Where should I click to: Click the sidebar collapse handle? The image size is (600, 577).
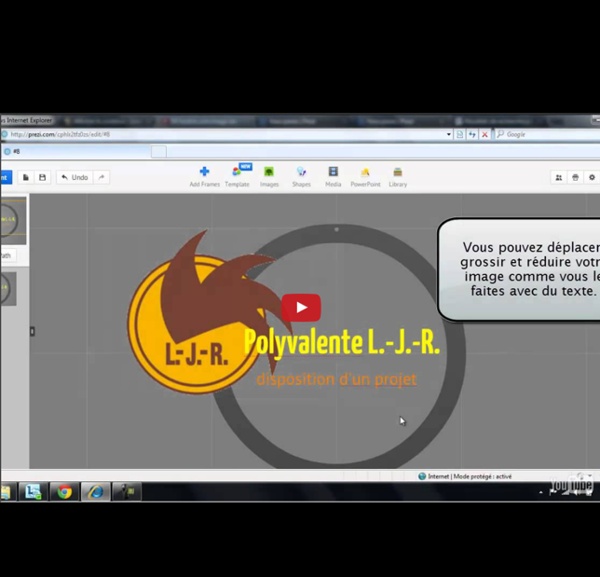32,331
